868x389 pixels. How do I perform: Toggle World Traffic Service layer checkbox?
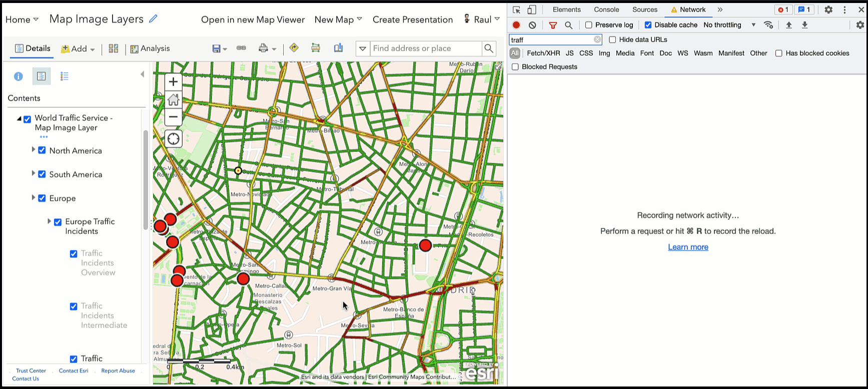(28, 119)
